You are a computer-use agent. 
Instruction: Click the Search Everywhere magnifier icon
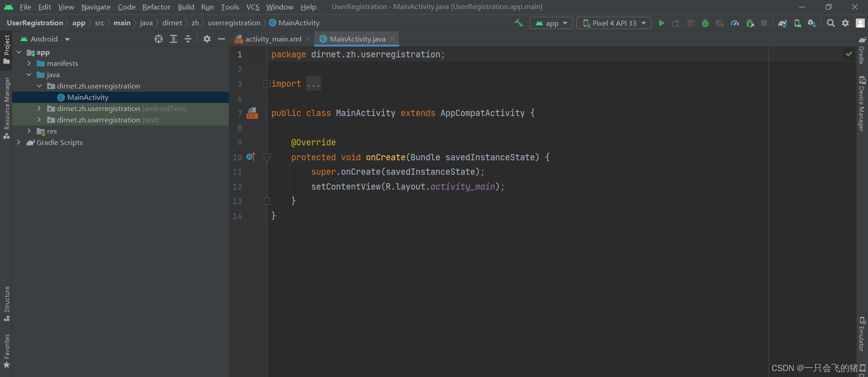(830, 23)
